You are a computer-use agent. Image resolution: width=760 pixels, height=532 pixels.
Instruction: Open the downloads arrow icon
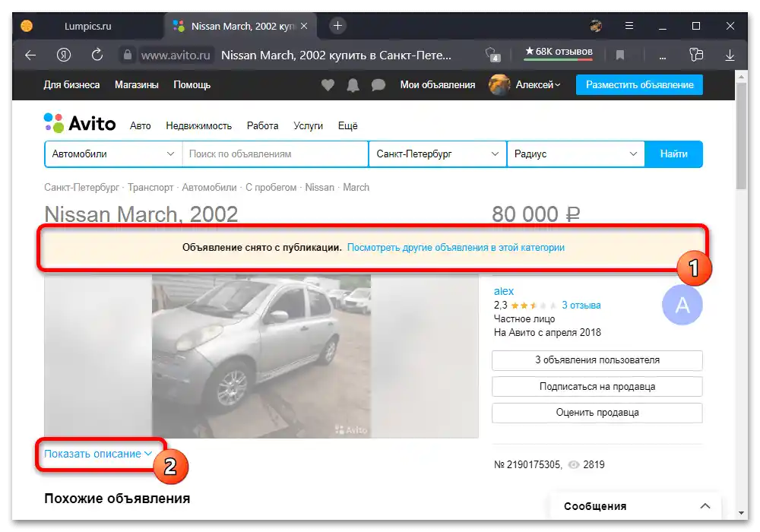[x=730, y=55]
